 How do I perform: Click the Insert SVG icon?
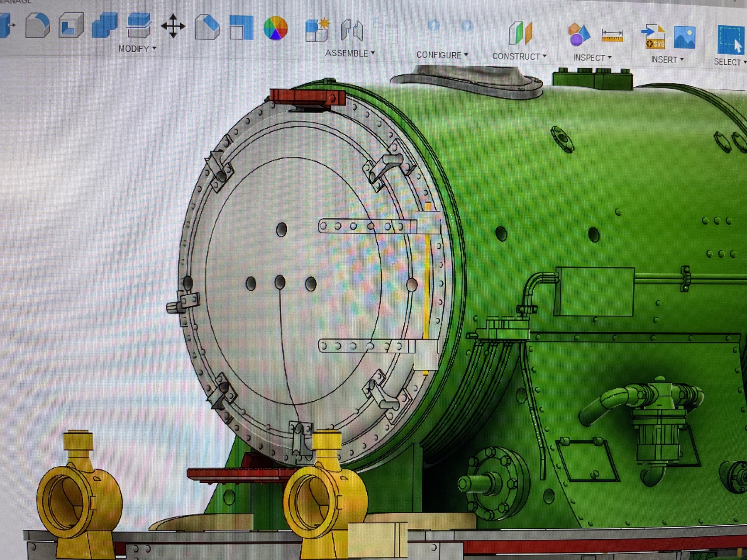pyautogui.click(x=654, y=36)
